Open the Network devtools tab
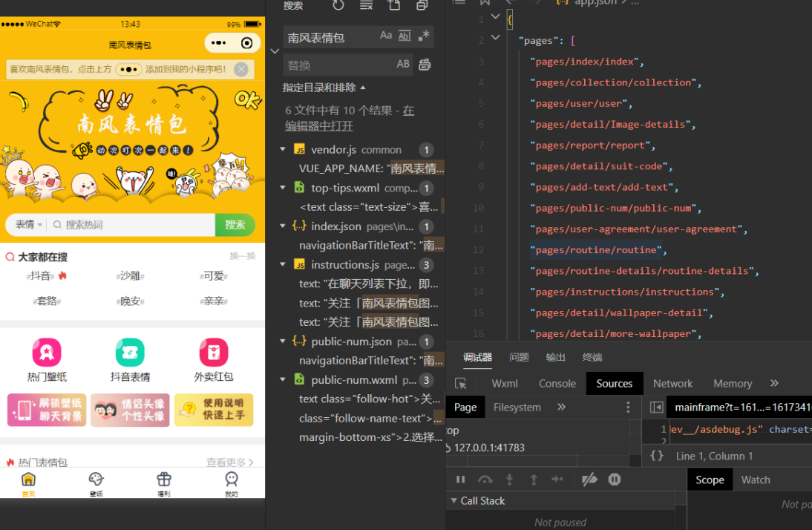 672,383
